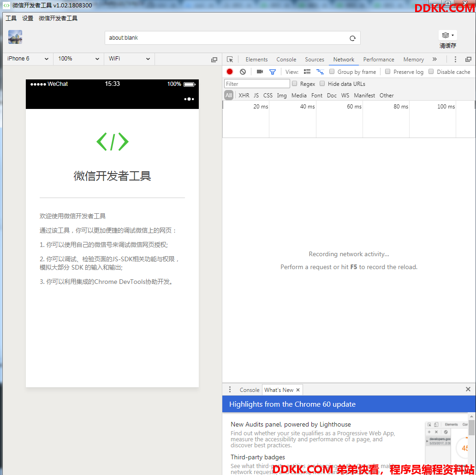
Task: Select the All filter type
Action: pos(229,96)
